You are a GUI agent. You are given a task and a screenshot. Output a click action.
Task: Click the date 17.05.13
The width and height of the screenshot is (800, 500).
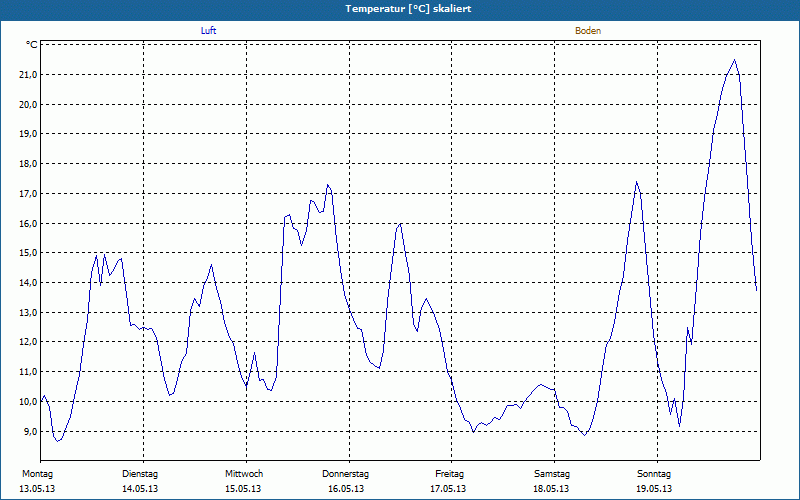(x=448, y=489)
